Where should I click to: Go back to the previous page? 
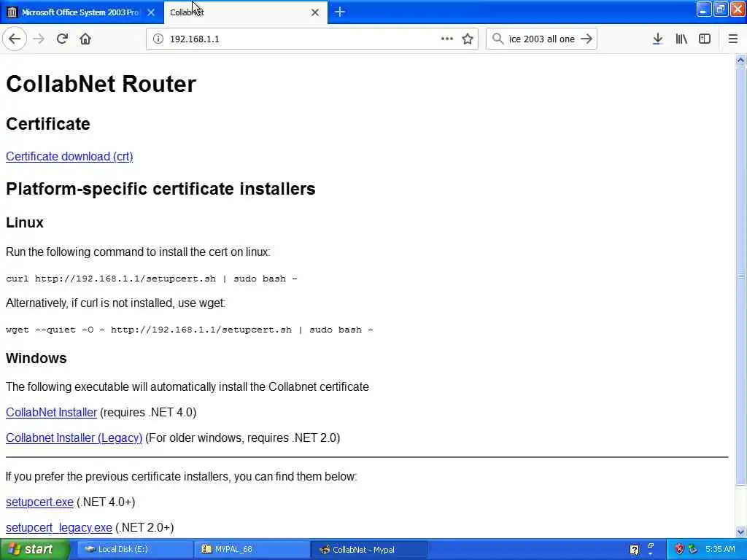15,39
